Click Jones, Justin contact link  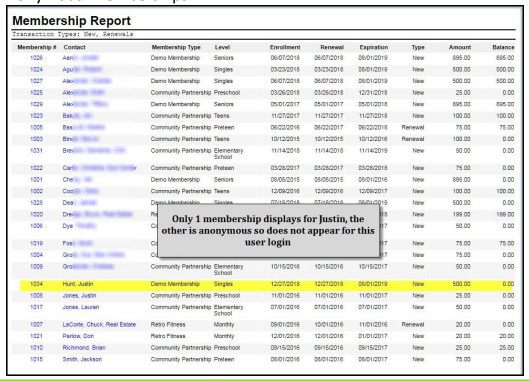79,296
